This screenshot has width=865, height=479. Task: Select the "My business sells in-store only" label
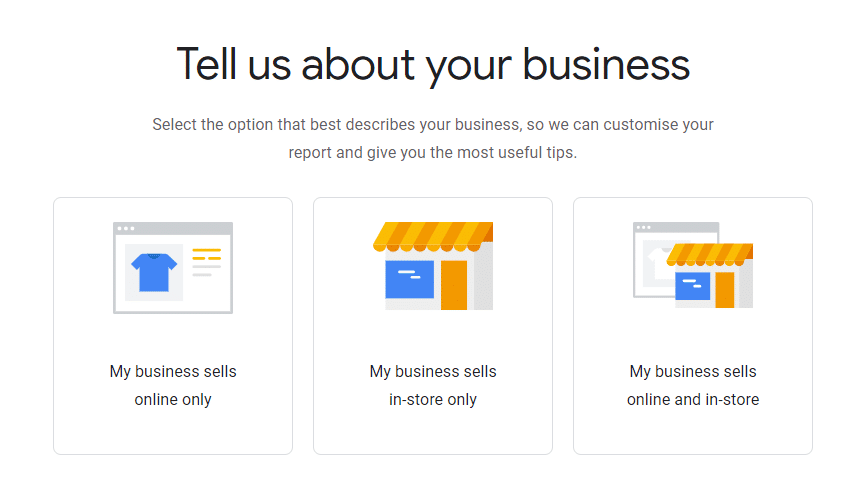433,385
